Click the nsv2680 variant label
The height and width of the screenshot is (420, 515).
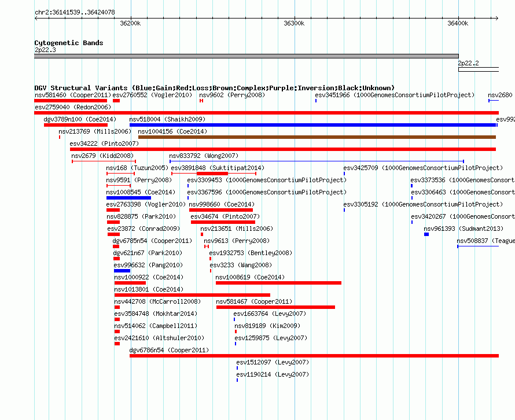coord(500,95)
